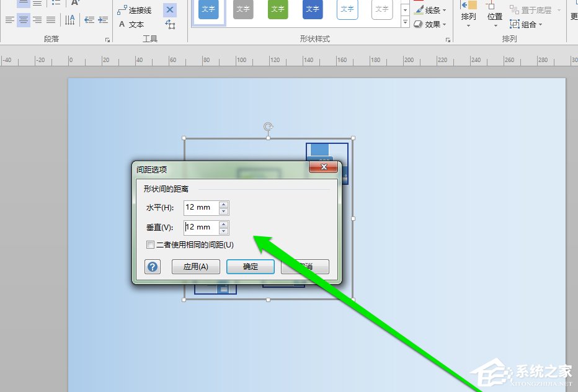Open the 段落 paragraph dialog launcher
578x392 pixels.
(108, 40)
